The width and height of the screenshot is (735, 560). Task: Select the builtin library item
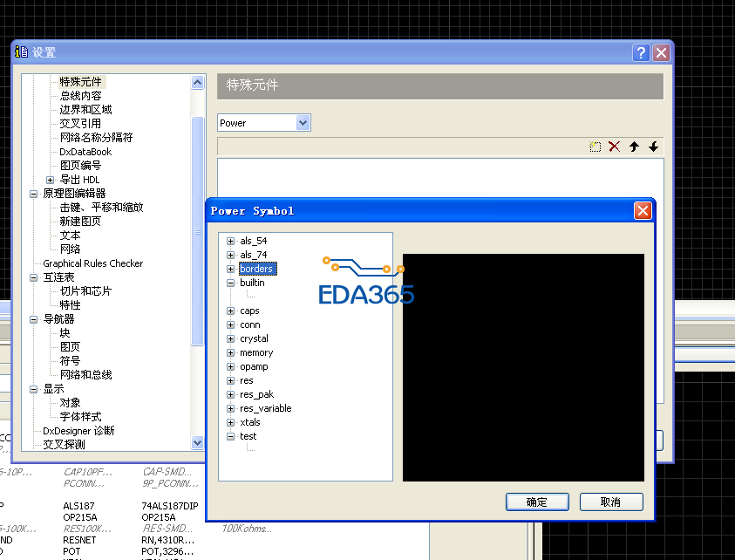pos(252,283)
